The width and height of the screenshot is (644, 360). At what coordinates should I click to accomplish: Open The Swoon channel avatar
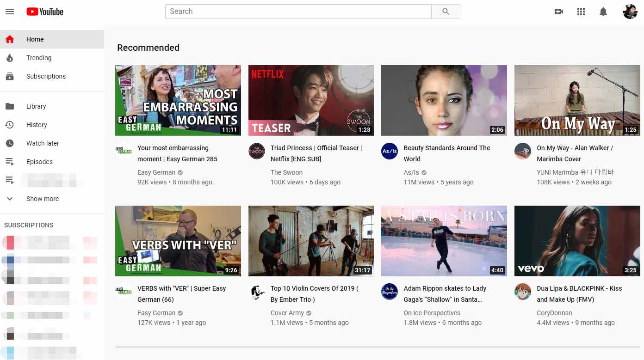pos(257,151)
